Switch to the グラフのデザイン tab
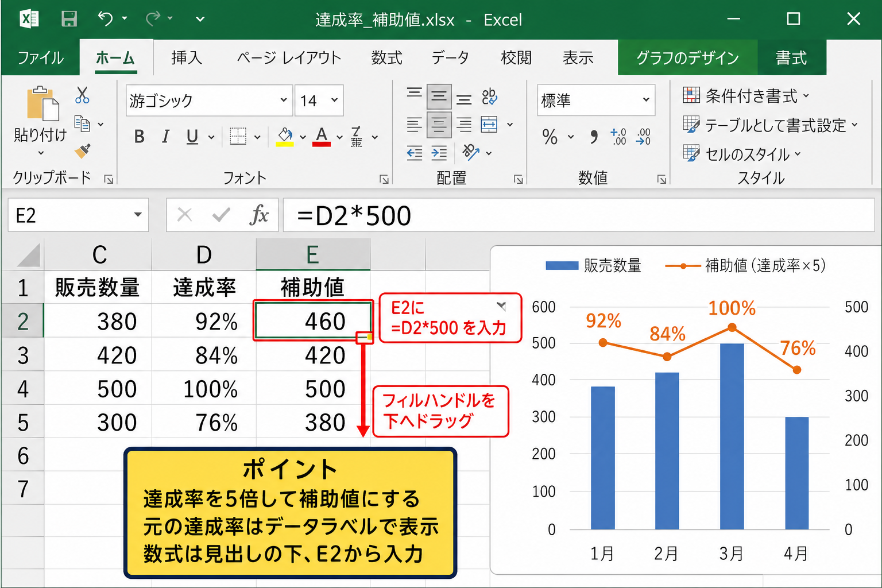 click(687, 57)
